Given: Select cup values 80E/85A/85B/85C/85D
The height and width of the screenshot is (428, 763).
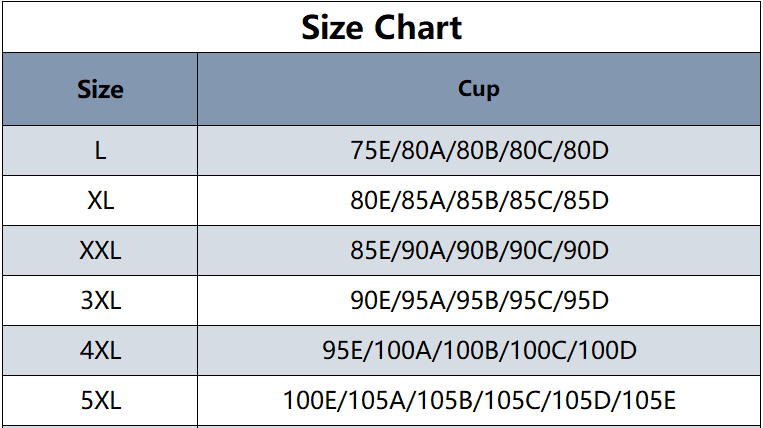Looking at the screenshot, I should pos(479,200).
